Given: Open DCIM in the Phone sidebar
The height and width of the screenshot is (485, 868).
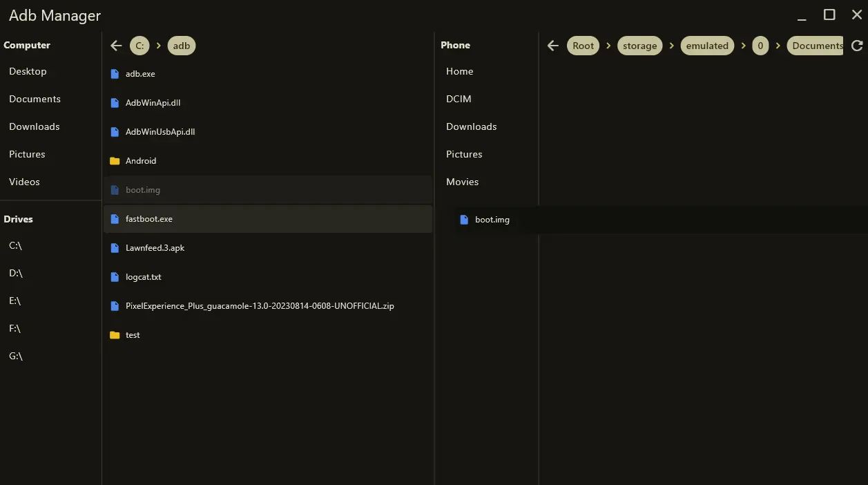Looking at the screenshot, I should pos(459,99).
